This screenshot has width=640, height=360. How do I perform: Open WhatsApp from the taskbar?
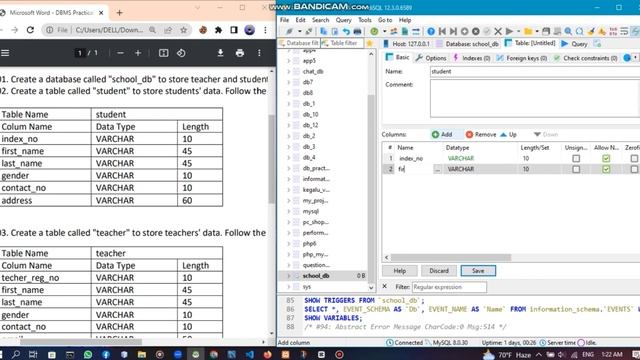88,354
